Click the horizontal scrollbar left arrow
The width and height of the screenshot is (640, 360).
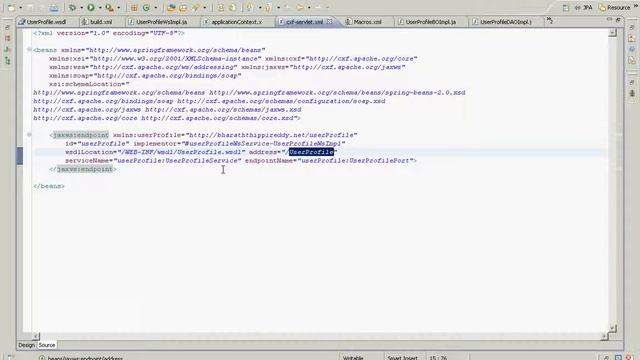click(36, 336)
